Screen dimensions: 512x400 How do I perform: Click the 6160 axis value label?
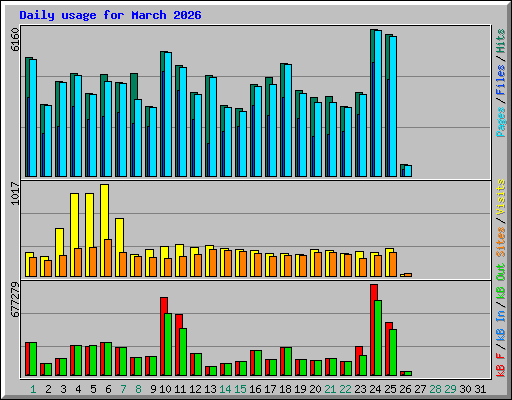coord(15,39)
